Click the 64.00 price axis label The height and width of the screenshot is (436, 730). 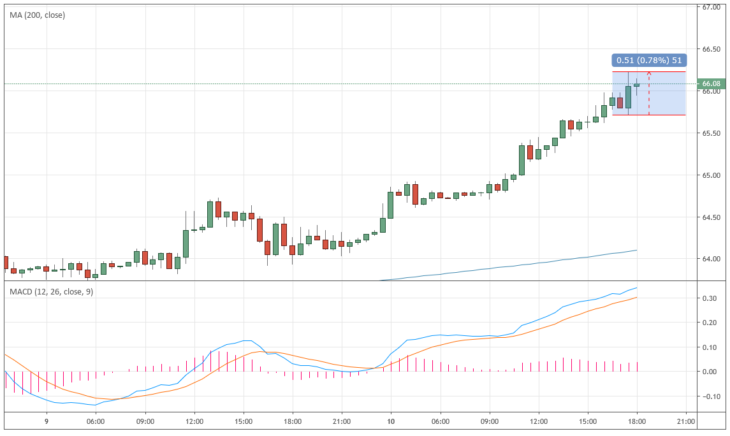[711, 259]
